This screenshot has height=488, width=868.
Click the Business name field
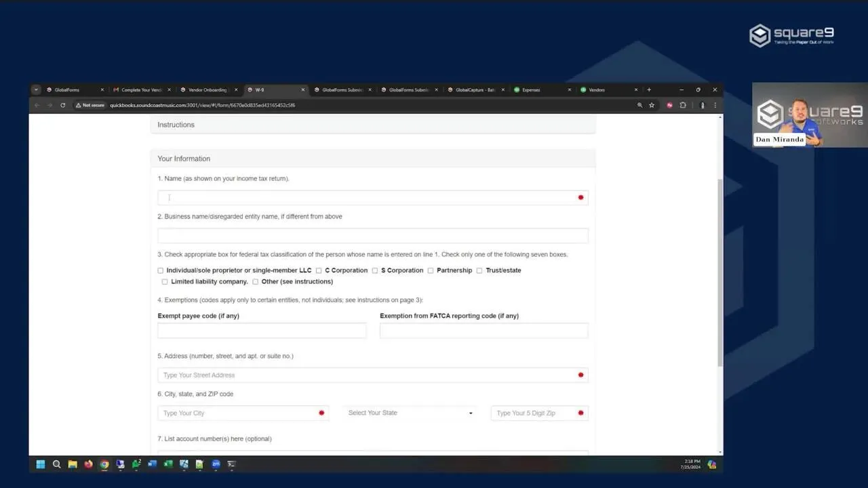click(x=373, y=235)
